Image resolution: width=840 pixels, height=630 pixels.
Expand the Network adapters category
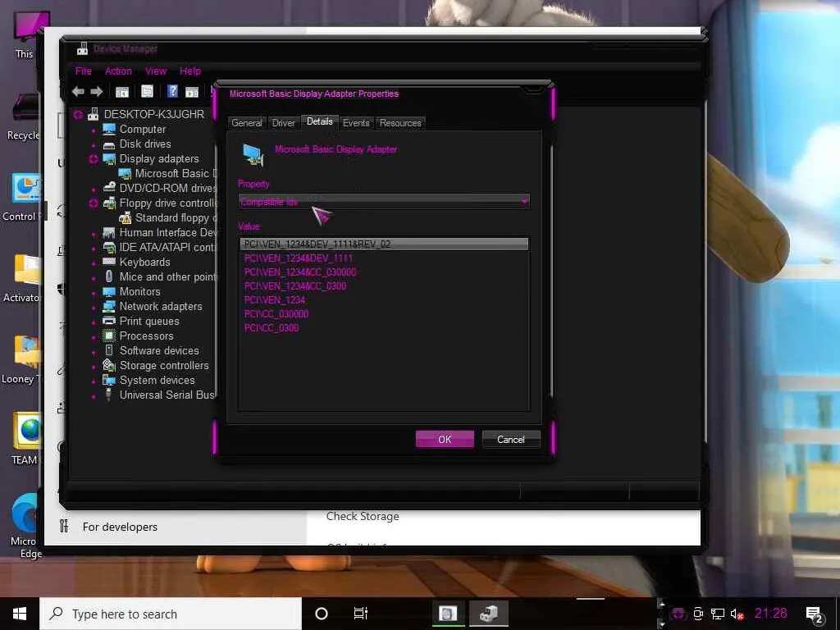click(94, 307)
